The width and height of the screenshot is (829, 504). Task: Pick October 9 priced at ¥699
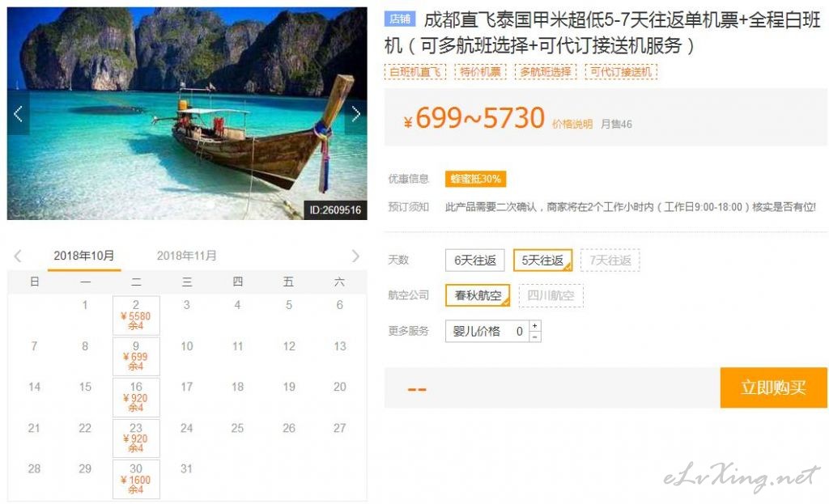(x=136, y=356)
